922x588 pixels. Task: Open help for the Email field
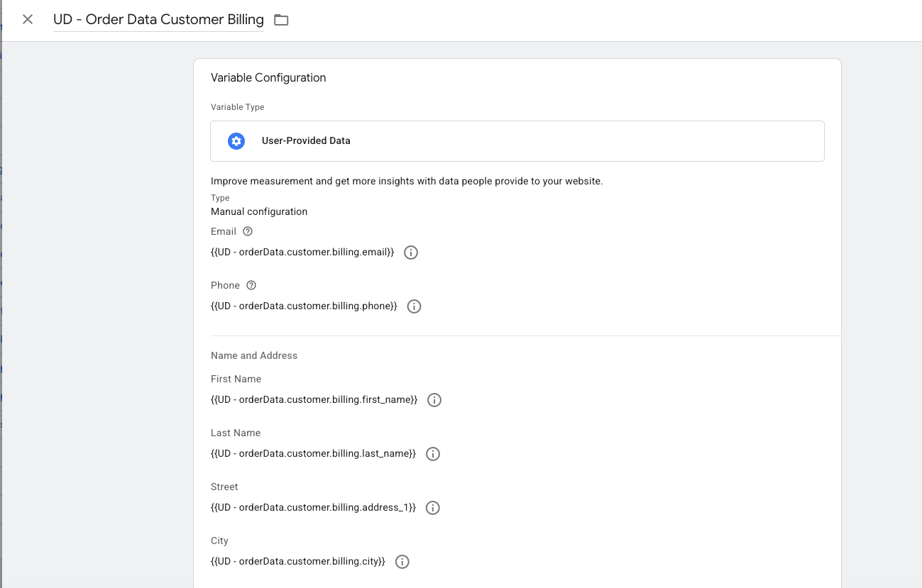click(247, 231)
